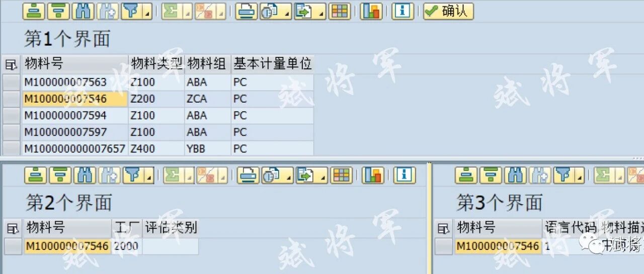This screenshot has width=644, height=274.
Task: Click Find Next icon in second panel toolbar
Action: tap(110, 175)
